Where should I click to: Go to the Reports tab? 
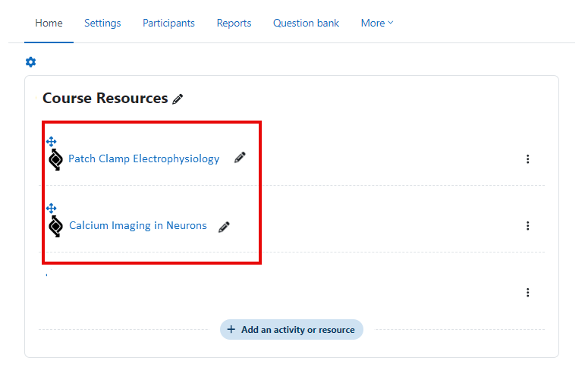[x=234, y=23]
